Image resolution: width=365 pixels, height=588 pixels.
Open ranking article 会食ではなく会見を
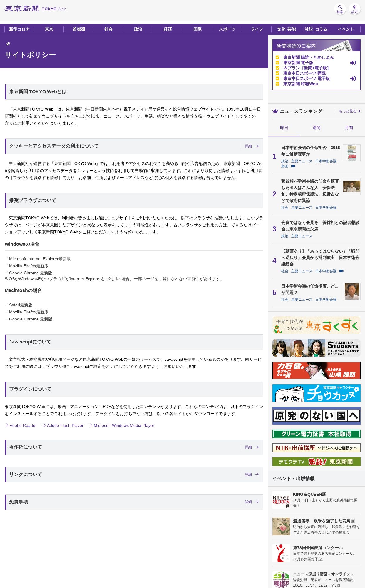[x=320, y=226]
